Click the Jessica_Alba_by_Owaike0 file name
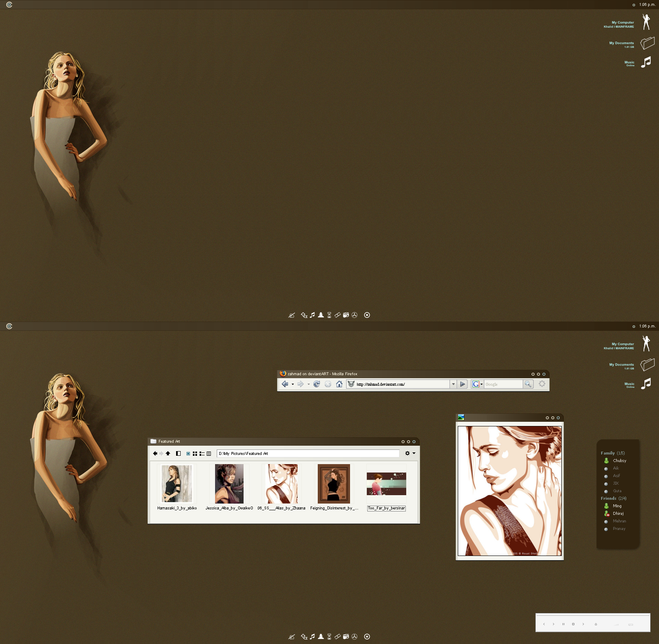The image size is (659, 644). click(229, 508)
